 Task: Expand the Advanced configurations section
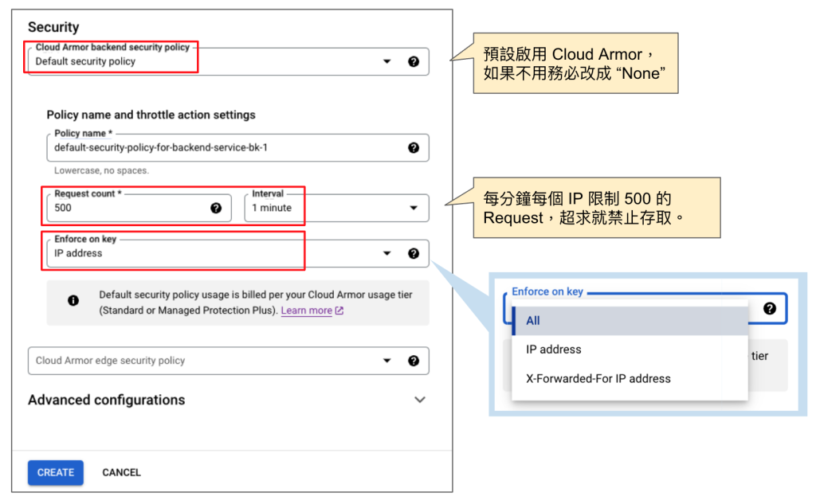click(x=419, y=400)
